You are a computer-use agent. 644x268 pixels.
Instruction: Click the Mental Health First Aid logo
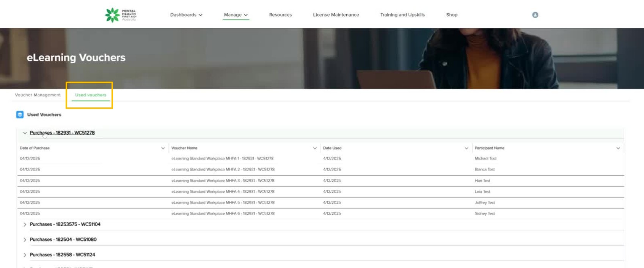tap(120, 15)
